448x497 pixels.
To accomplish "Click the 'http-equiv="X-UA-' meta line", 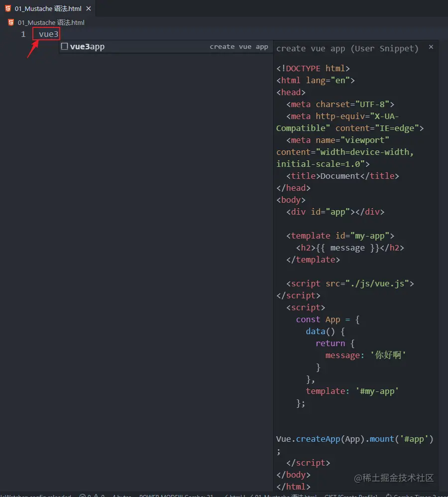I will click(342, 117).
